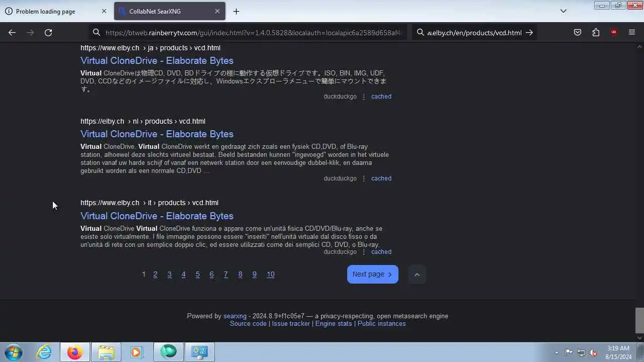Viewport: 644px width, 362px height.
Task: Go to results page 6
Action: tap(212, 274)
